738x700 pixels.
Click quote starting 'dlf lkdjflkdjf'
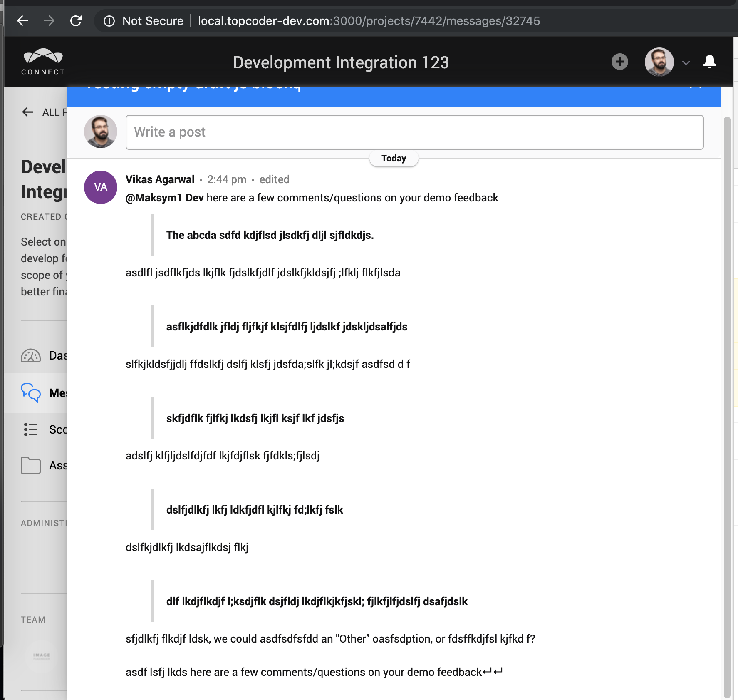coord(317,601)
